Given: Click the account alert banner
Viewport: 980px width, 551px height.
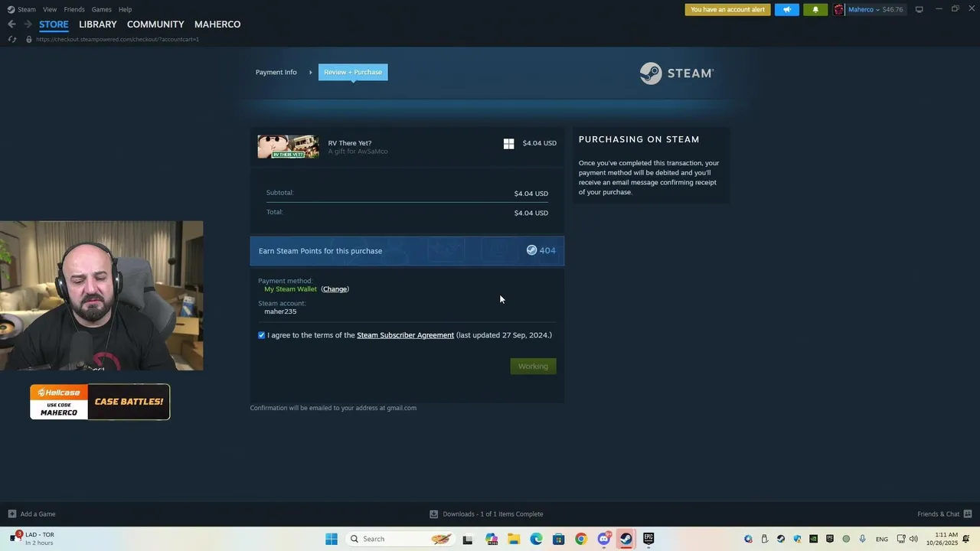Looking at the screenshot, I should coord(727,10).
